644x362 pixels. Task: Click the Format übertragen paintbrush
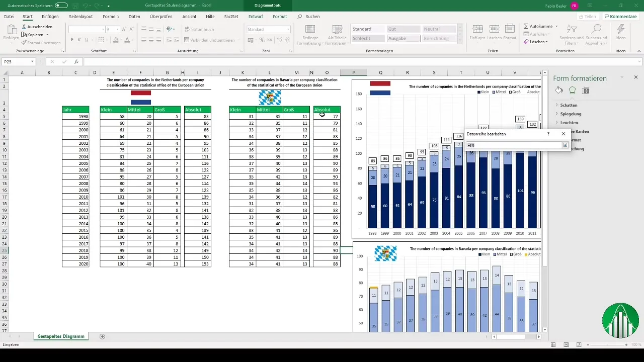click(24, 43)
